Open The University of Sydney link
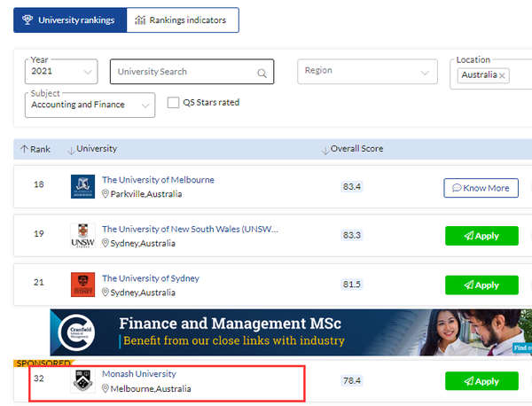The height and width of the screenshot is (406, 532). 151,278
